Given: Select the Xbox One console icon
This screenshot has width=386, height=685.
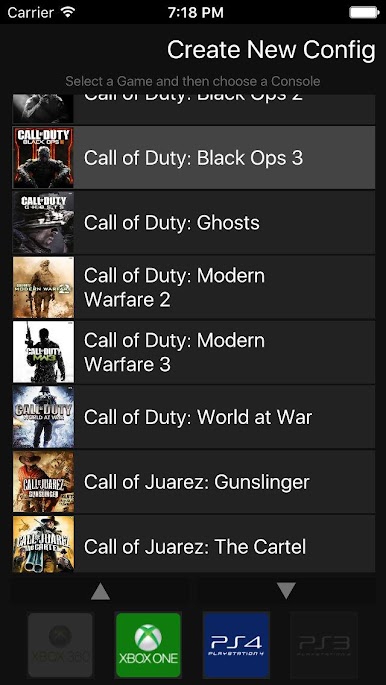Looking at the screenshot, I should pos(148,644).
